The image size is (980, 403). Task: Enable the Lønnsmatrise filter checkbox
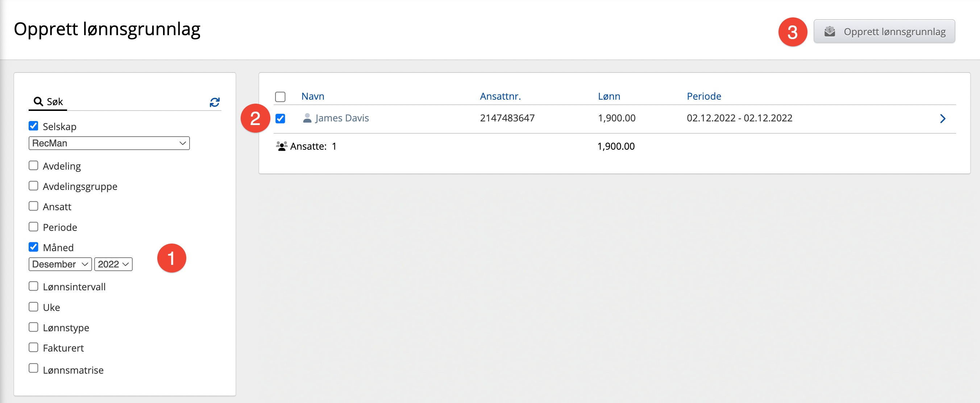pyautogui.click(x=33, y=368)
